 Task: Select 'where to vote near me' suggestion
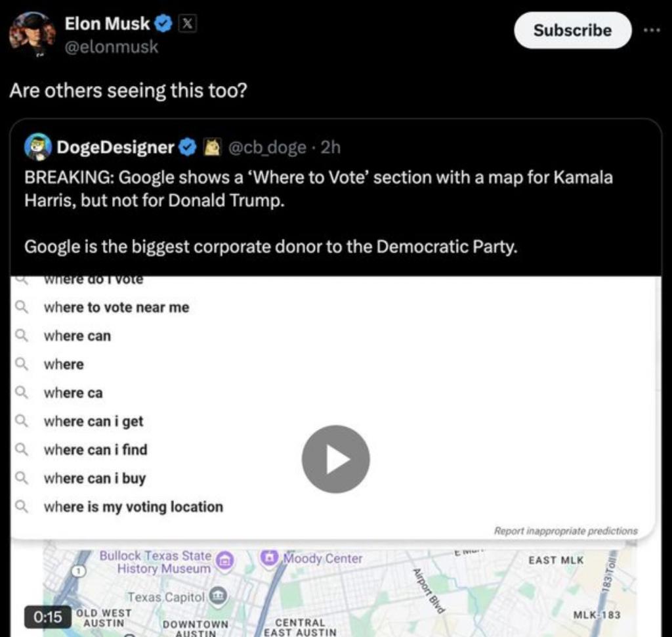[x=116, y=307]
